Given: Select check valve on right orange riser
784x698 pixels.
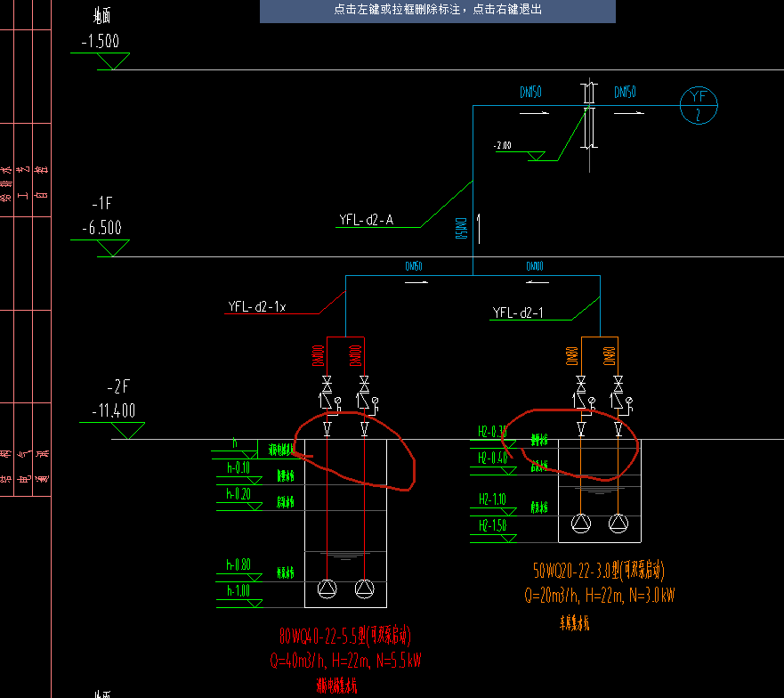Looking at the screenshot, I should 617,401.
